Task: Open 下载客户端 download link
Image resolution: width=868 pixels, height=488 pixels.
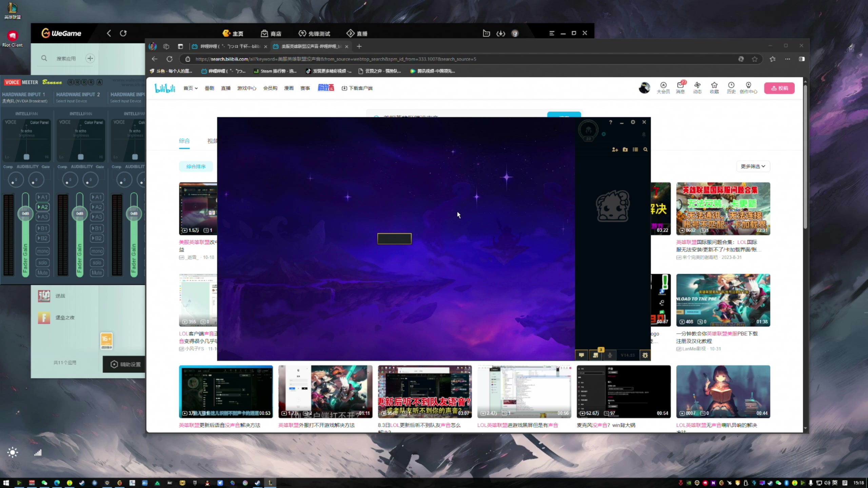Action: coord(357,88)
